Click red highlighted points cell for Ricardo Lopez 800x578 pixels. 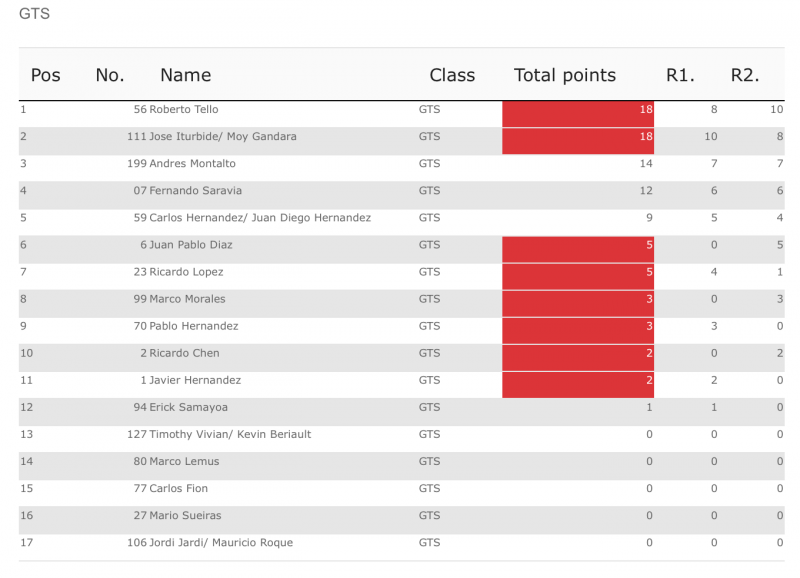coord(578,272)
